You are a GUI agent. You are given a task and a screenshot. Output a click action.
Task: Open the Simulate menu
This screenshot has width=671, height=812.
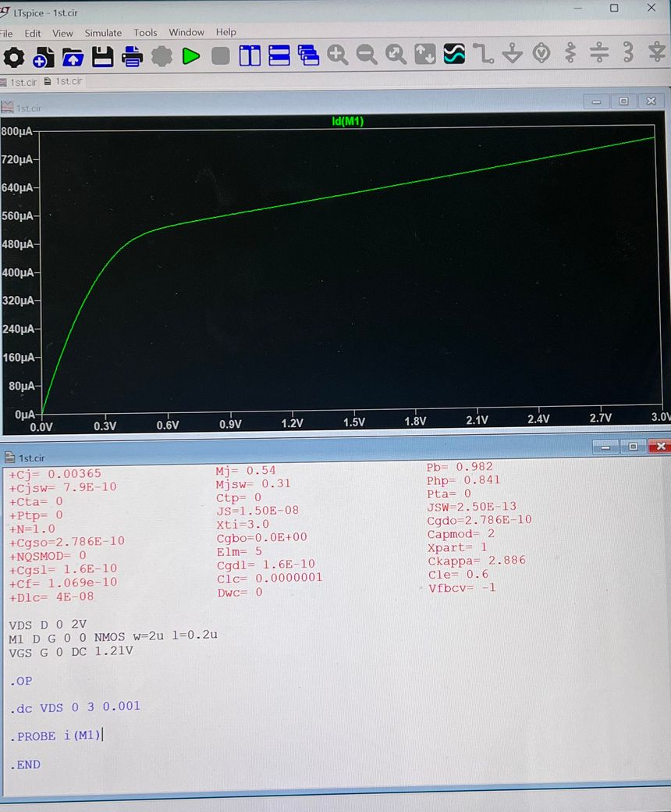(x=103, y=33)
